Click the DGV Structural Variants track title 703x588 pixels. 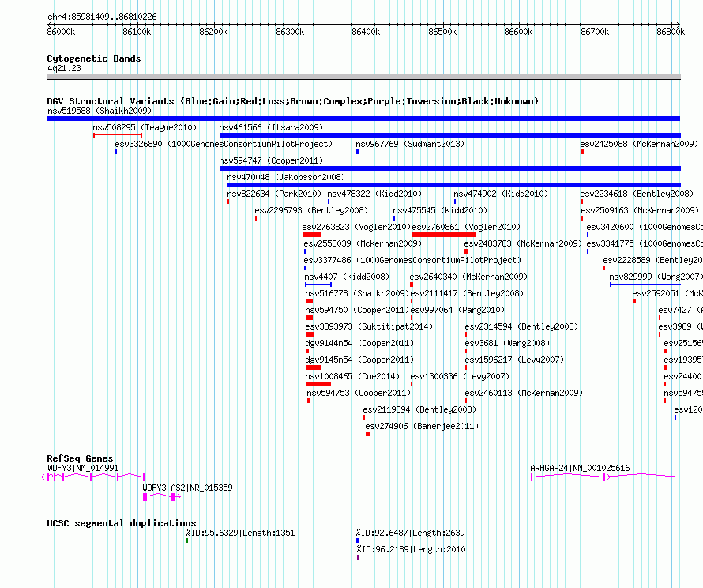(x=292, y=101)
